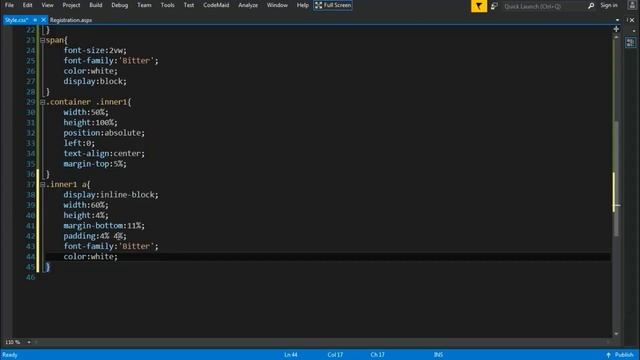Screen dimensions: 640x360
Task: Click the Sign in link
Action: pyautogui.click(x=609, y=5)
